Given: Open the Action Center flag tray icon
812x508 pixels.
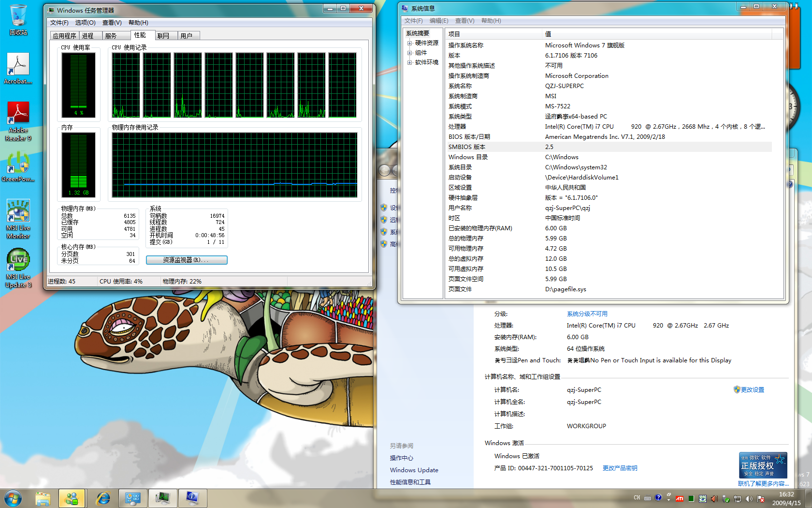Looking at the screenshot, I should 761,499.
